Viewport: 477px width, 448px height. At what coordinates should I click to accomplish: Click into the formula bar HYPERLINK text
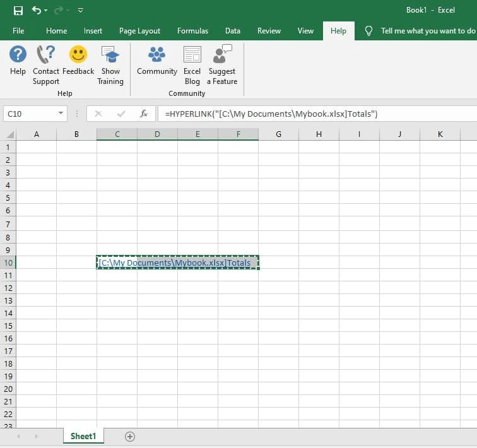(271, 114)
